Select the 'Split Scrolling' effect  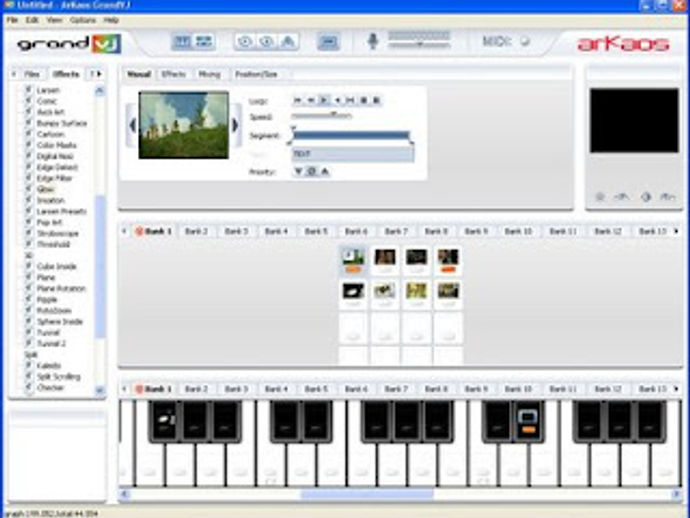59,376
